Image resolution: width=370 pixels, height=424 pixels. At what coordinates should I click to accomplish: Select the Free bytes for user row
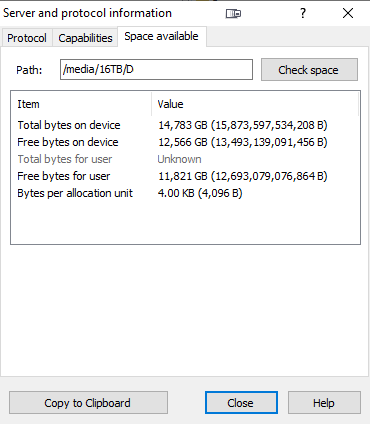pyautogui.click(x=185, y=176)
